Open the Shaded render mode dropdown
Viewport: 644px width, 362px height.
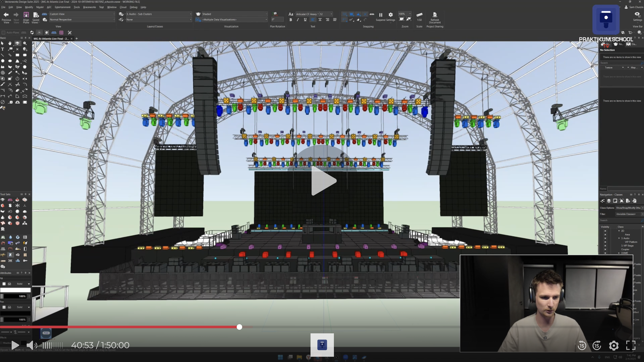[231, 14]
